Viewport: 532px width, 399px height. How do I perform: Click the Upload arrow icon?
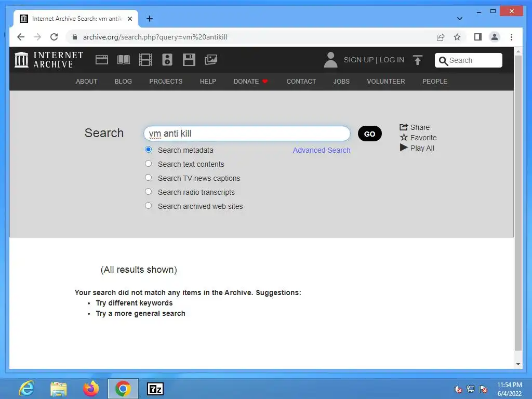418,60
